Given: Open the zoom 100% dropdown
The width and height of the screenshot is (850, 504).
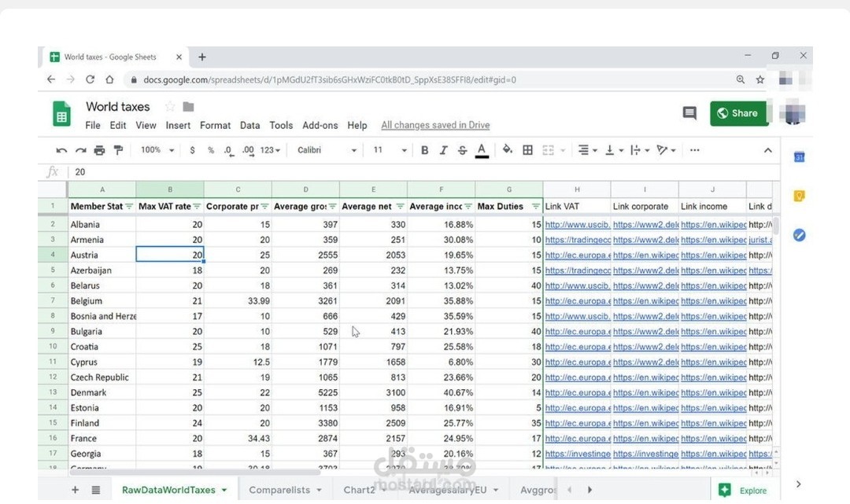Looking at the screenshot, I should point(157,150).
